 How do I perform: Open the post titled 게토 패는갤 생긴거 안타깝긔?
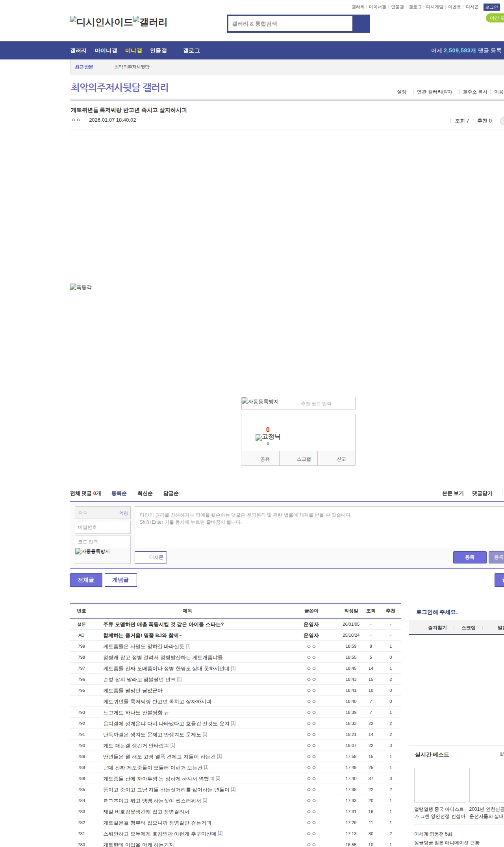(136, 745)
